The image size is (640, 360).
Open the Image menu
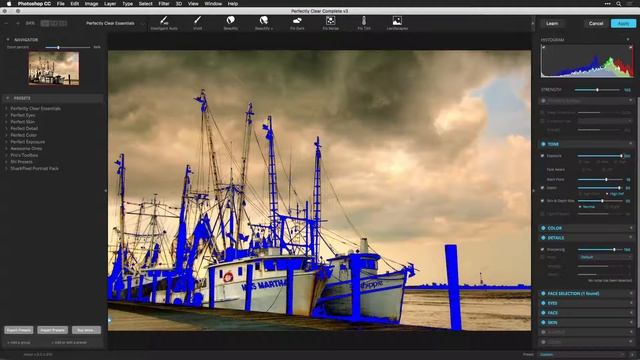pyautogui.click(x=91, y=4)
